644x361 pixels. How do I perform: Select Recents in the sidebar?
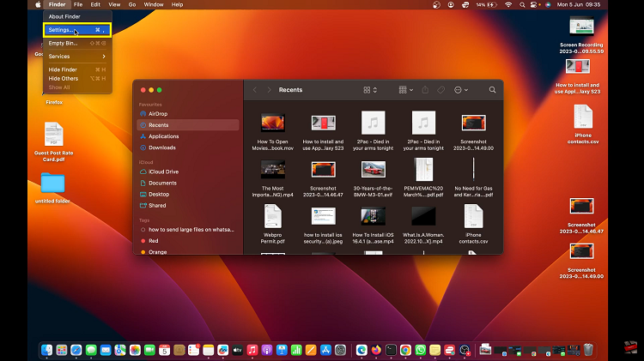[188, 125]
